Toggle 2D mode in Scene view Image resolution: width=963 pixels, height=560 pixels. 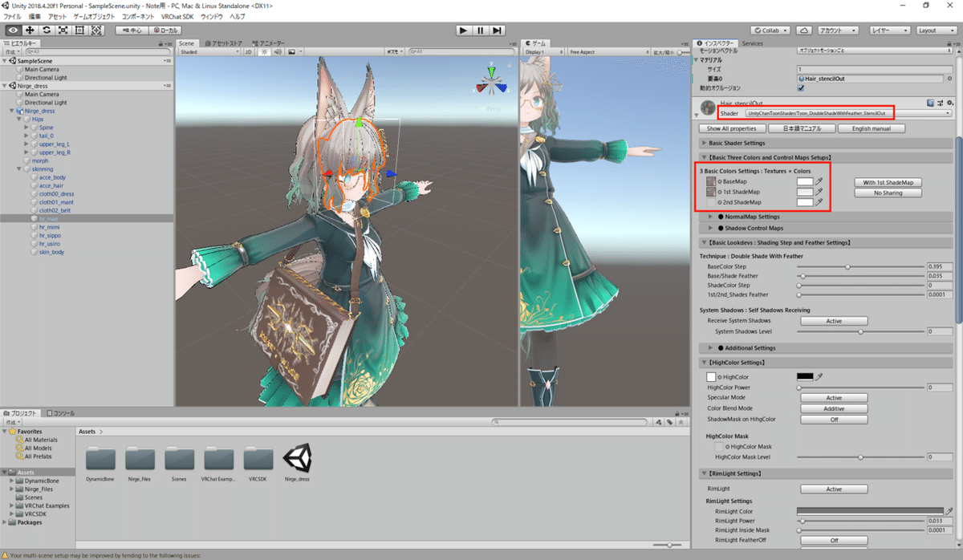coord(249,51)
